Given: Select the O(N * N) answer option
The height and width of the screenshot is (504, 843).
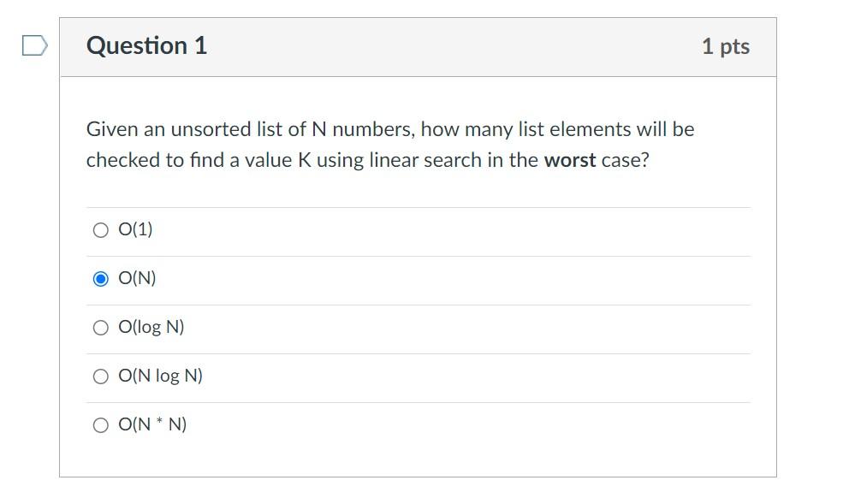Looking at the screenshot, I should tap(100, 424).
